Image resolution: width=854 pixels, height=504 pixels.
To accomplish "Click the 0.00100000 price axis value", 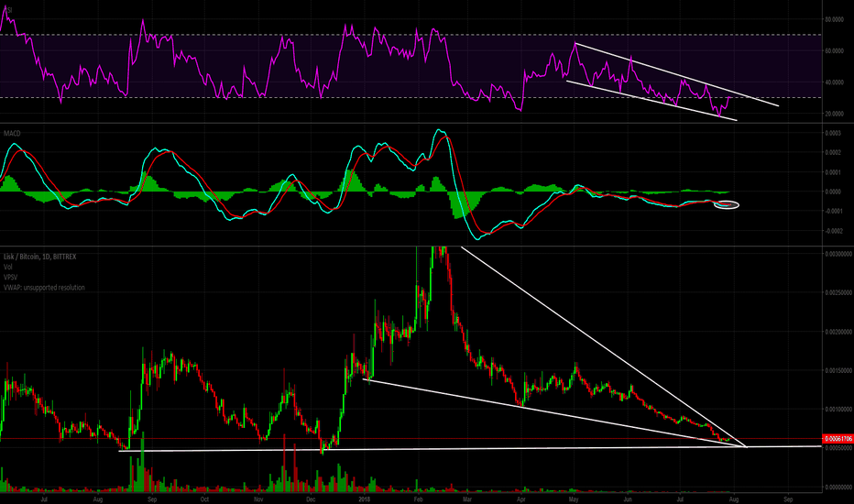I will 838,410.
